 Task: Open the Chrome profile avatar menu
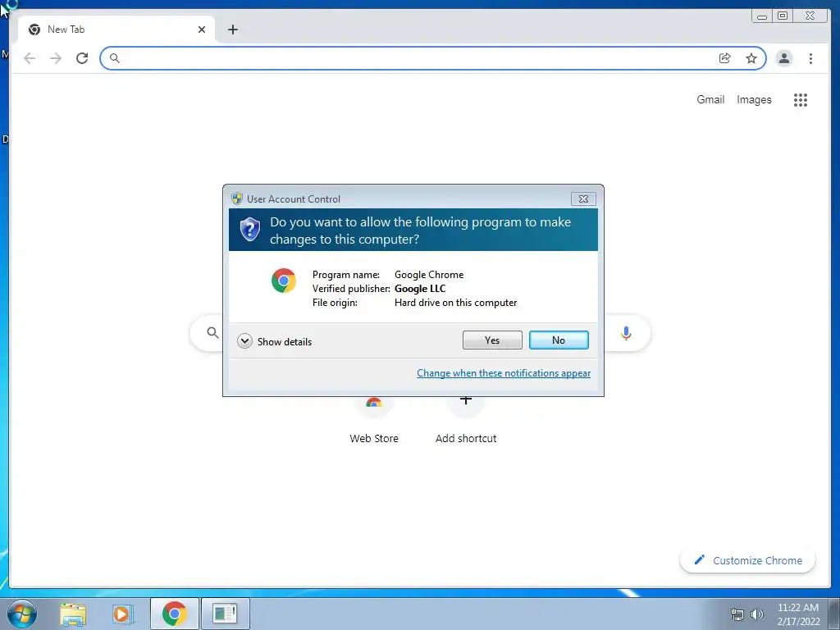tap(783, 58)
